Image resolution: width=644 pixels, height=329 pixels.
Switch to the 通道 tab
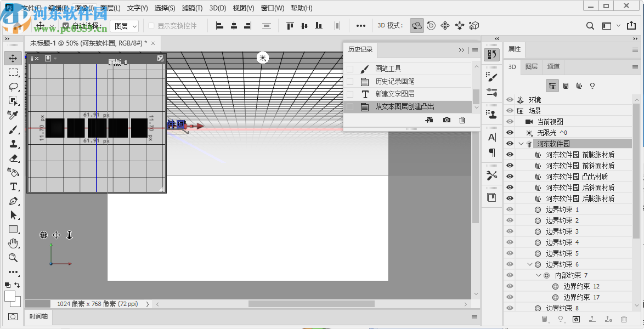553,66
